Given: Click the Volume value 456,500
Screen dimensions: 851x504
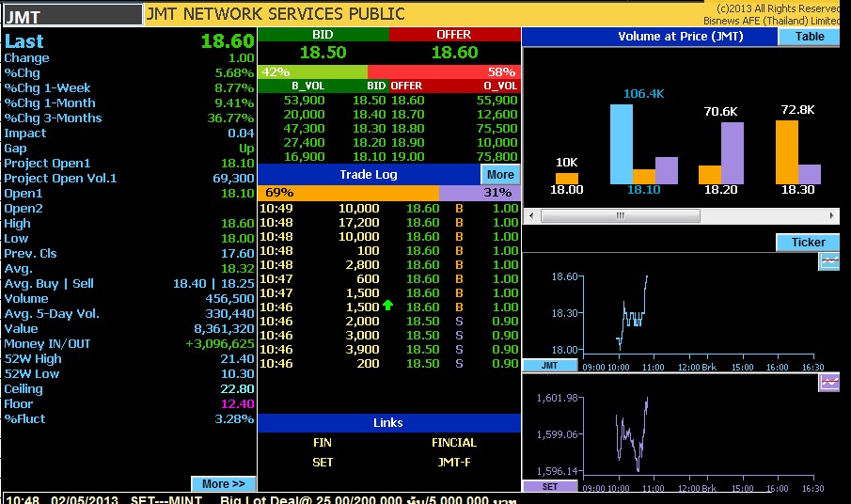Looking at the screenshot, I should [x=229, y=298].
